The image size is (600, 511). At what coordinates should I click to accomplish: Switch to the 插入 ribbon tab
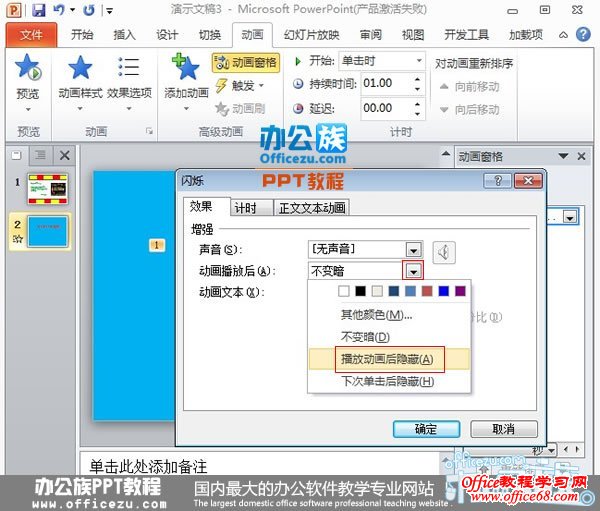tap(124, 35)
